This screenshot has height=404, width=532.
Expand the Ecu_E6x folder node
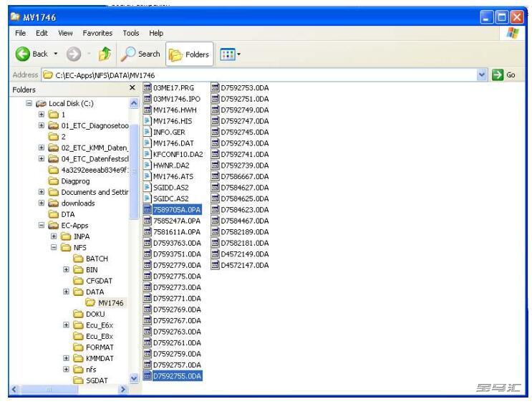click(66, 325)
